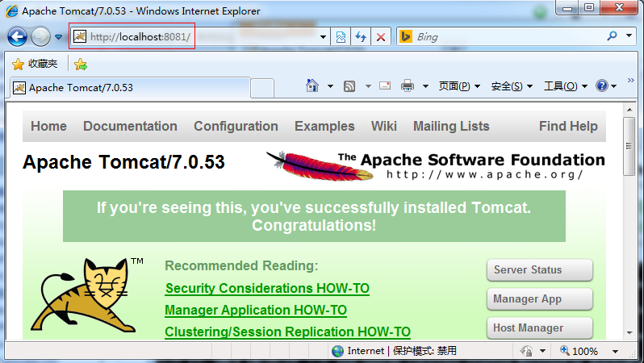Click the Apache Tomcat/7.0.53 heading text
This screenshot has height=363, width=644.
point(123,162)
